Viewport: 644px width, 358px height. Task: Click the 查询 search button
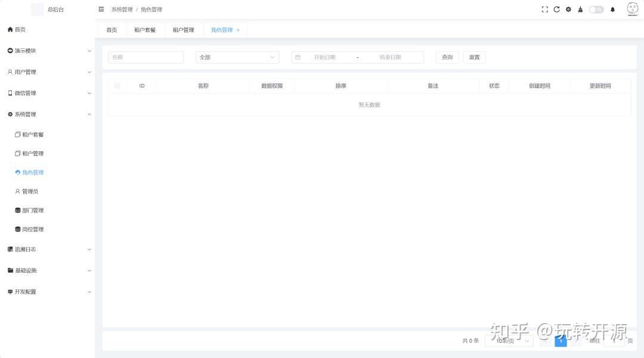click(x=447, y=57)
